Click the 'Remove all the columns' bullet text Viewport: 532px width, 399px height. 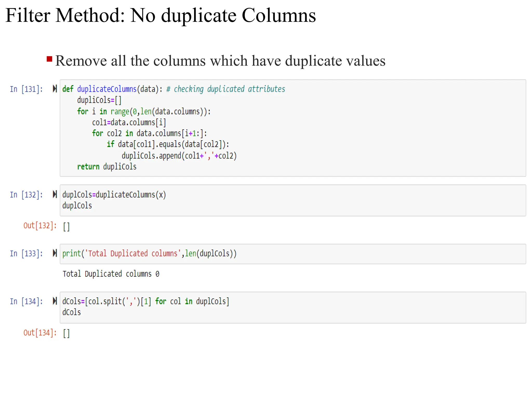[x=220, y=61]
